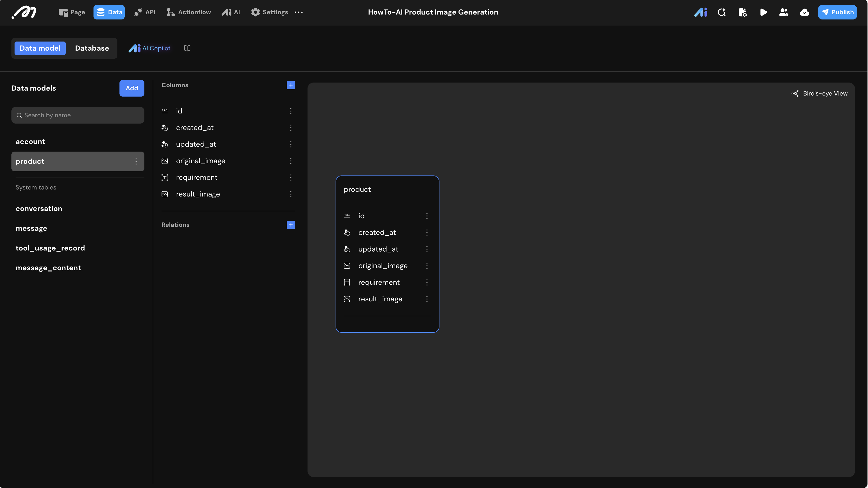
Task: Open the Actionflow menu
Action: [189, 12]
